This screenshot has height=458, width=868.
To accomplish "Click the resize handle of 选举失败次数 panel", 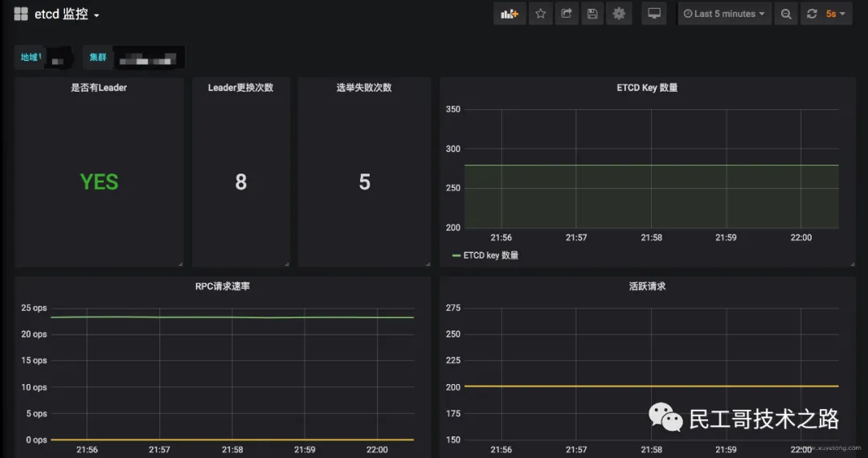I will pyautogui.click(x=428, y=264).
